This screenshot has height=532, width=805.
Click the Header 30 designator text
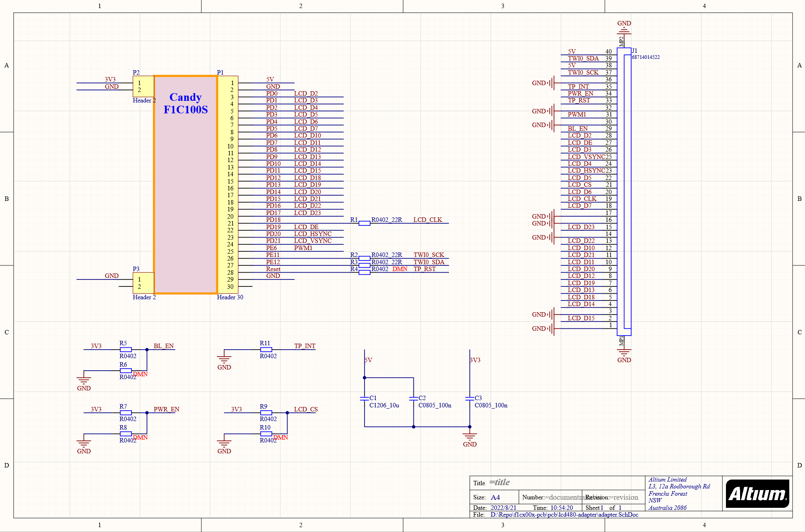click(230, 297)
